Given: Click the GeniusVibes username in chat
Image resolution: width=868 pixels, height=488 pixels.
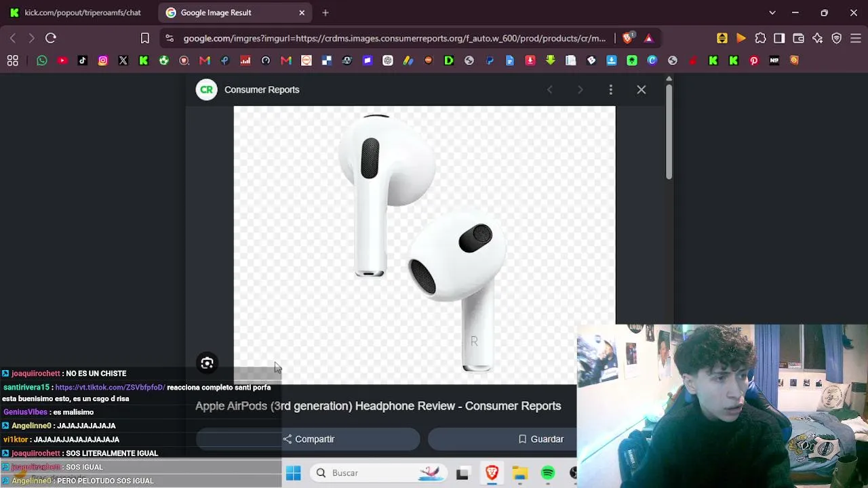Looking at the screenshot, I should click(x=25, y=412).
